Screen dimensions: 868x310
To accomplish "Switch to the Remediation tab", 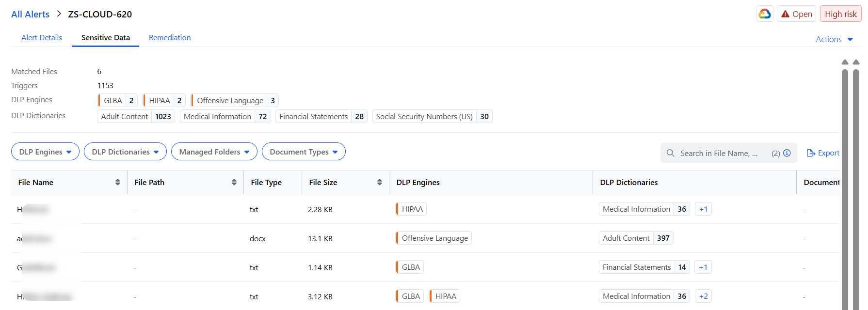I will tap(170, 38).
